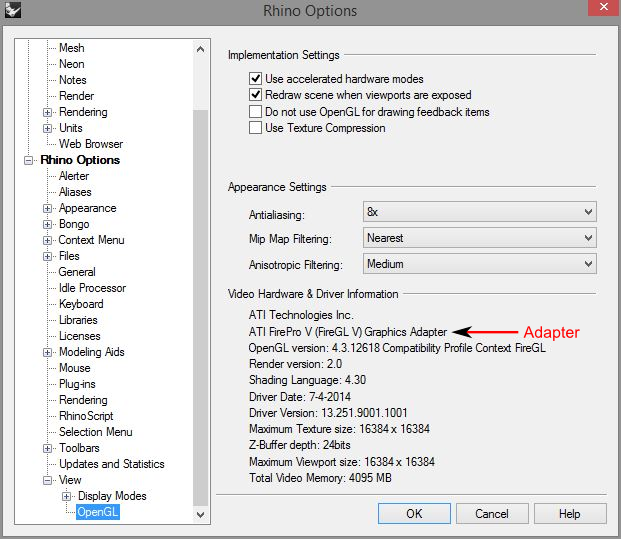Select Aliases in the options tree
621x539 pixels.
coord(75,192)
